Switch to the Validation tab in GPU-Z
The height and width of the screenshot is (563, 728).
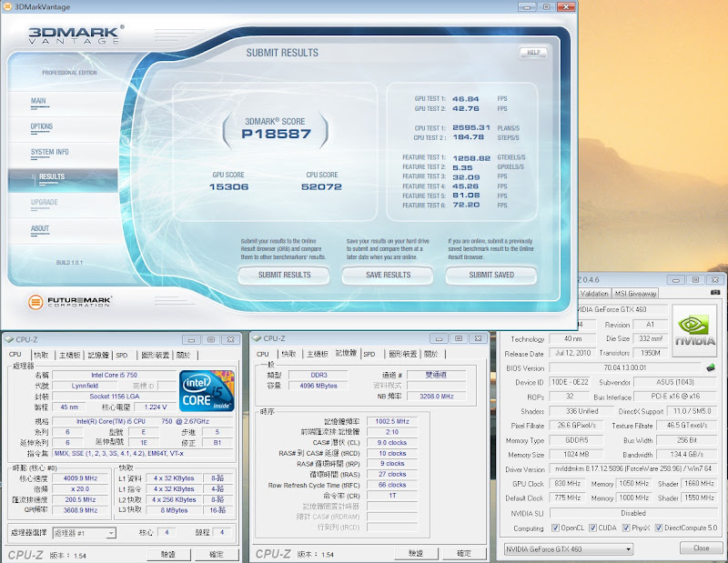(594, 294)
